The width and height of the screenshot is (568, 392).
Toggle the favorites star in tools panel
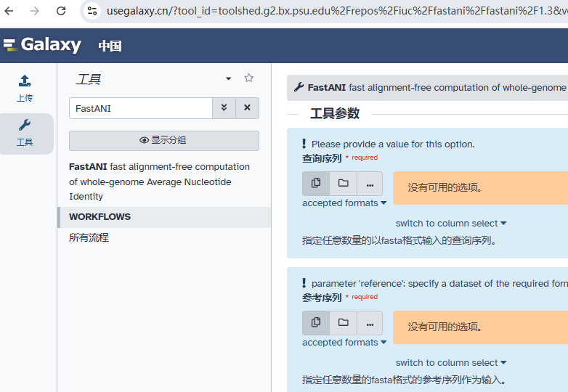[x=248, y=78]
